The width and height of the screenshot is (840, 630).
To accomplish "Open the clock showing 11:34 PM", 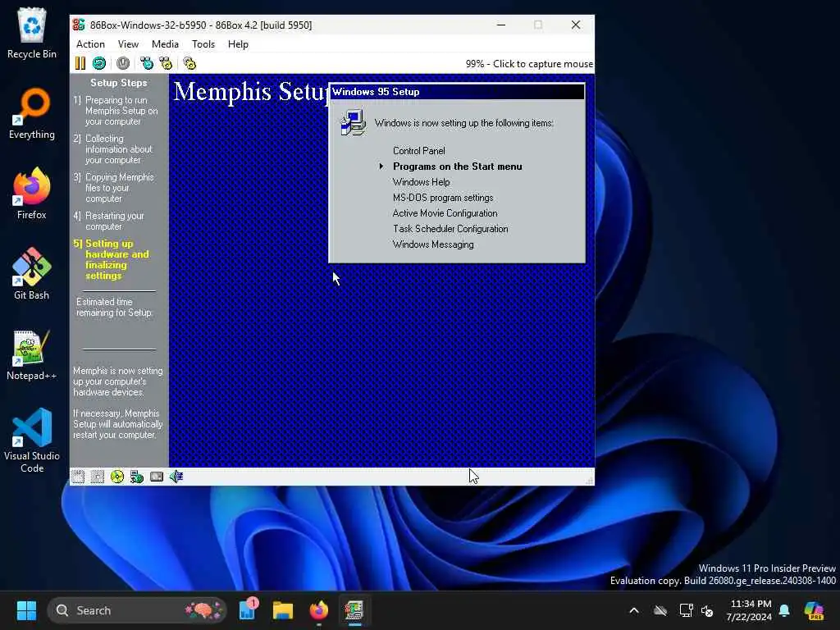I will 750,610.
